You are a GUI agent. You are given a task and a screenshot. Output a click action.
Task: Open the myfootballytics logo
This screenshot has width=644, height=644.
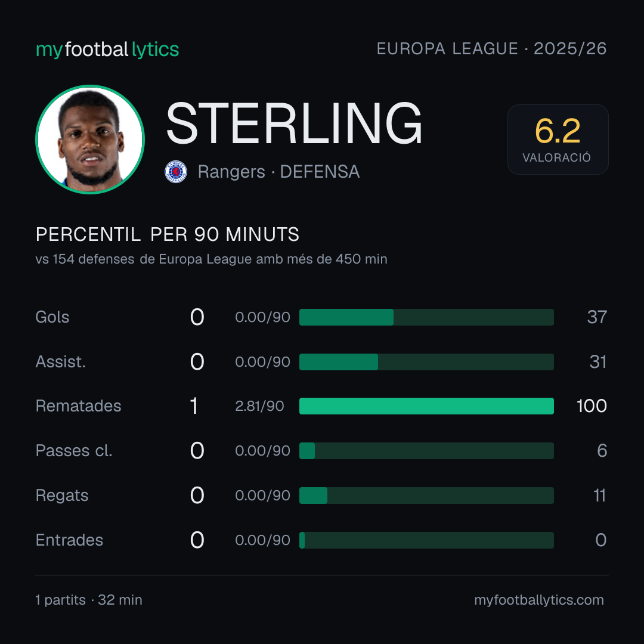point(107,49)
